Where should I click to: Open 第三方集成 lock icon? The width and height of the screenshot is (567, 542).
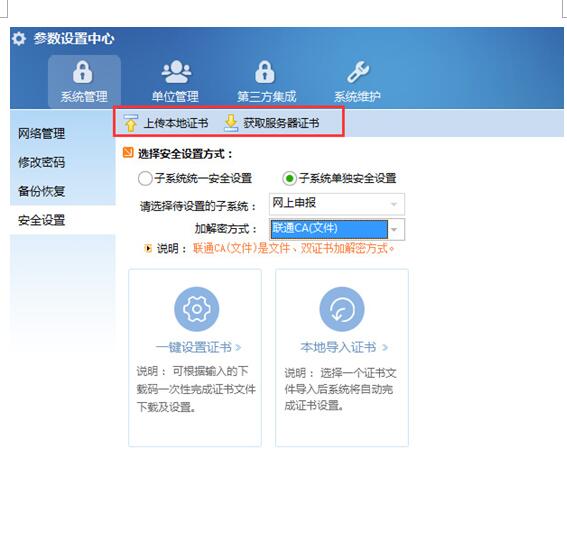265,72
